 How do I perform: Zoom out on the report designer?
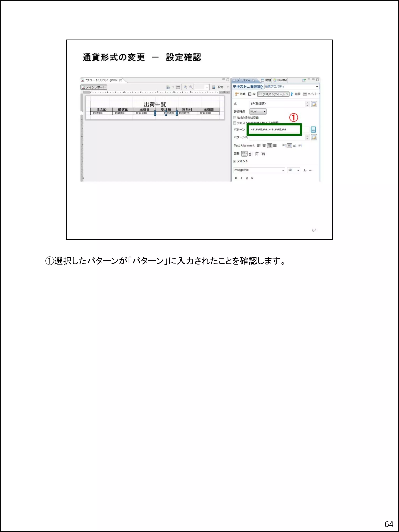(x=191, y=87)
